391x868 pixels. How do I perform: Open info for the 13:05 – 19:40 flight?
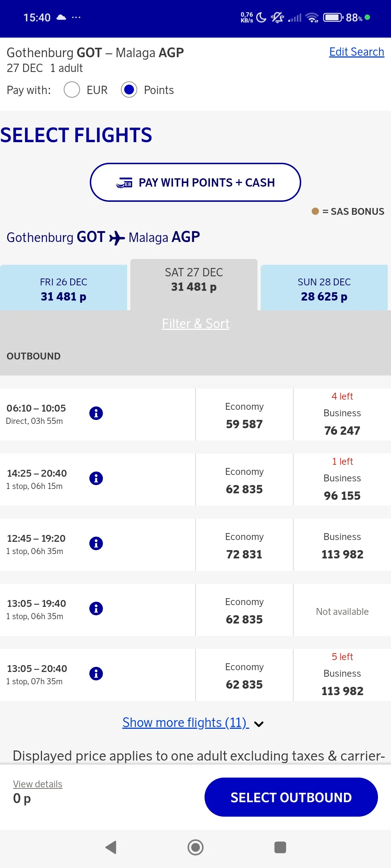[x=96, y=608]
